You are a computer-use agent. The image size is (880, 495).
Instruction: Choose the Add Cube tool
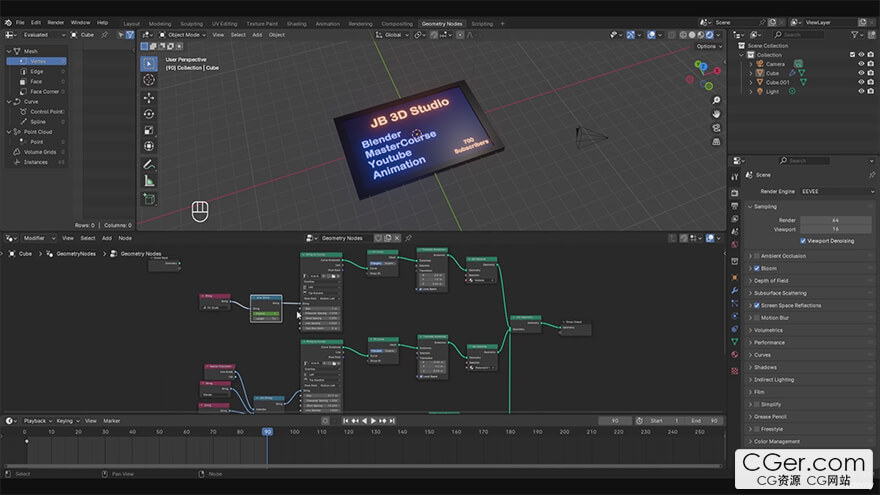click(149, 199)
